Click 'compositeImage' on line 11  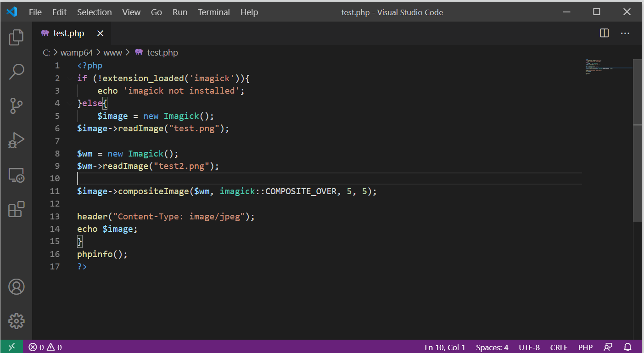click(154, 191)
